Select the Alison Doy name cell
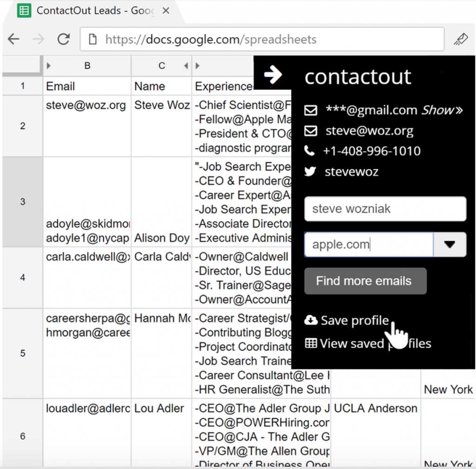476x469 pixels. click(161, 202)
